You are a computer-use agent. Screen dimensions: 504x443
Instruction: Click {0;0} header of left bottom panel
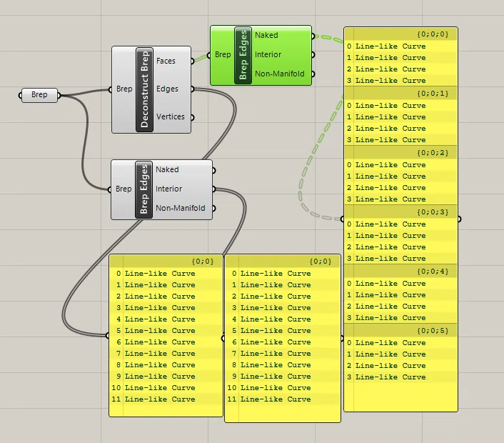(x=166, y=262)
